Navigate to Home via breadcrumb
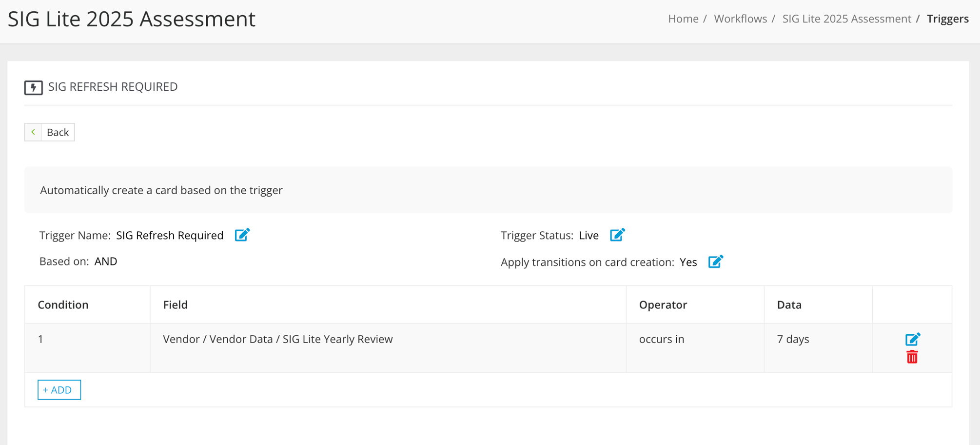This screenshot has height=445, width=980. (x=683, y=19)
